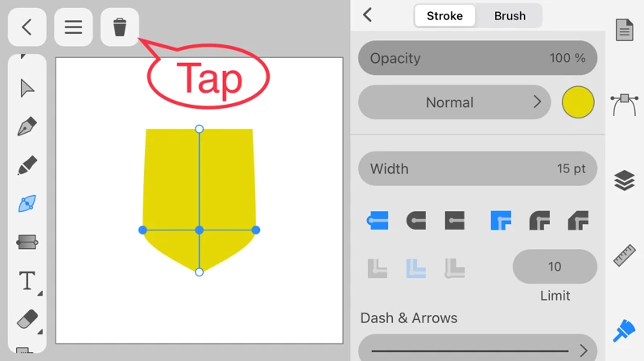Pick the Eraser tool

click(27, 319)
